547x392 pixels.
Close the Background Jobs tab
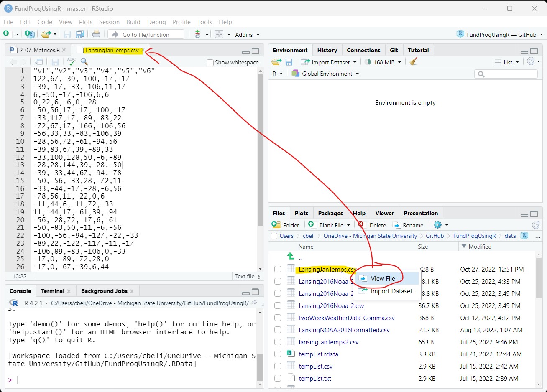pyautogui.click(x=132, y=291)
